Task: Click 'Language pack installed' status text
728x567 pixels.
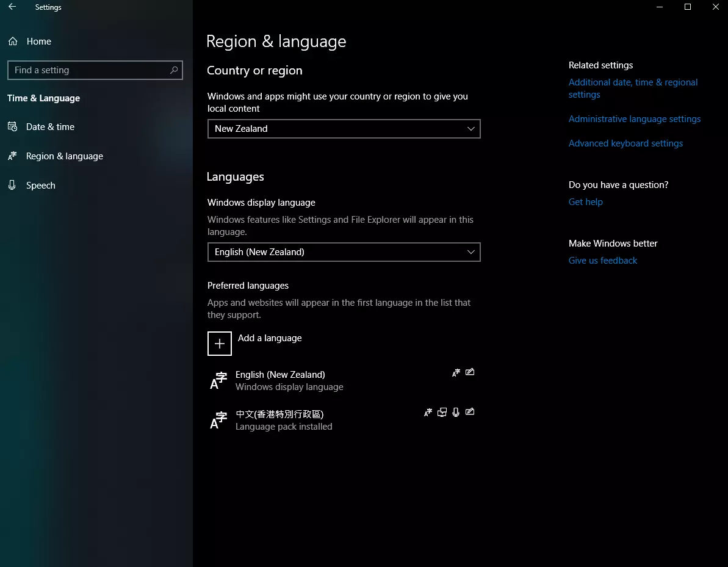Action: click(284, 426)
